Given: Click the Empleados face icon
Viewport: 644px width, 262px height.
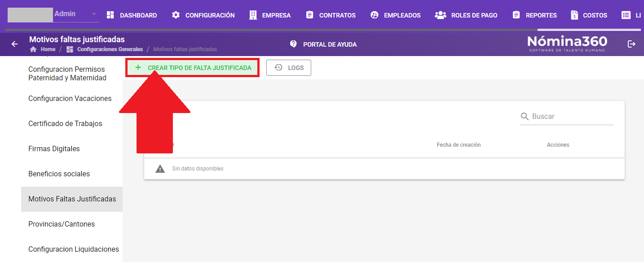Looking at the screenshot, I should click(375, 15).
